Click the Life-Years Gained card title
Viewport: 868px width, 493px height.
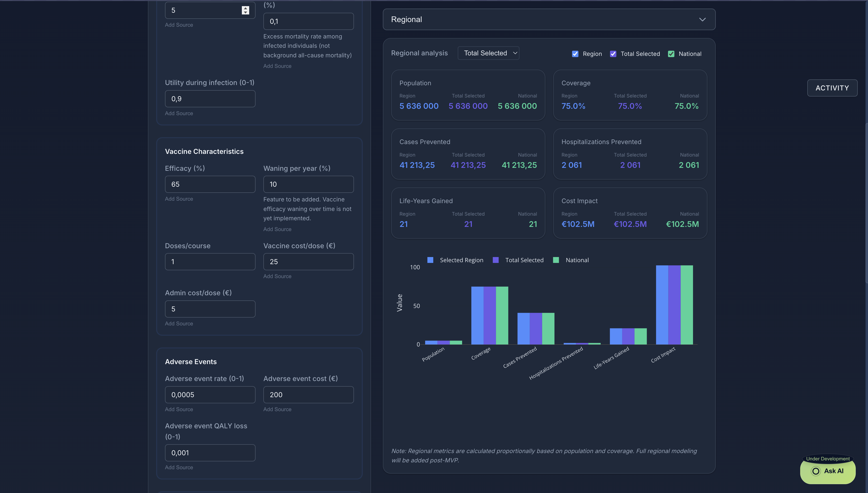(426, 201)
